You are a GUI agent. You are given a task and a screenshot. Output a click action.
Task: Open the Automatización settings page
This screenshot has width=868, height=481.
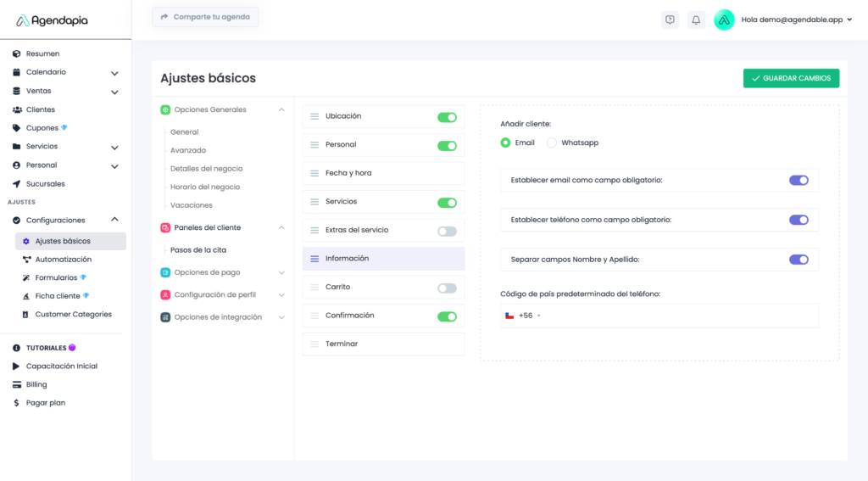click(63, 260)
